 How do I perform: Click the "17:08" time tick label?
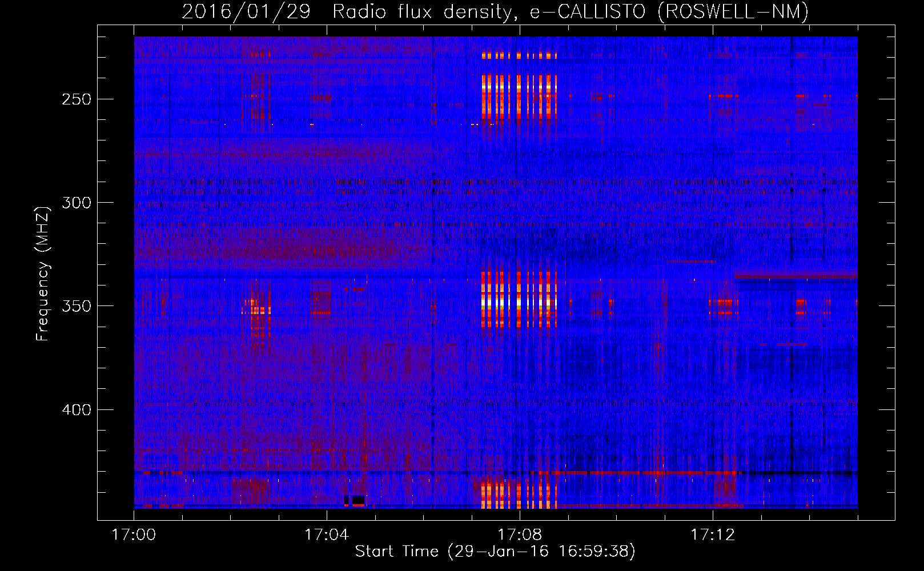(x=520, y=535)
